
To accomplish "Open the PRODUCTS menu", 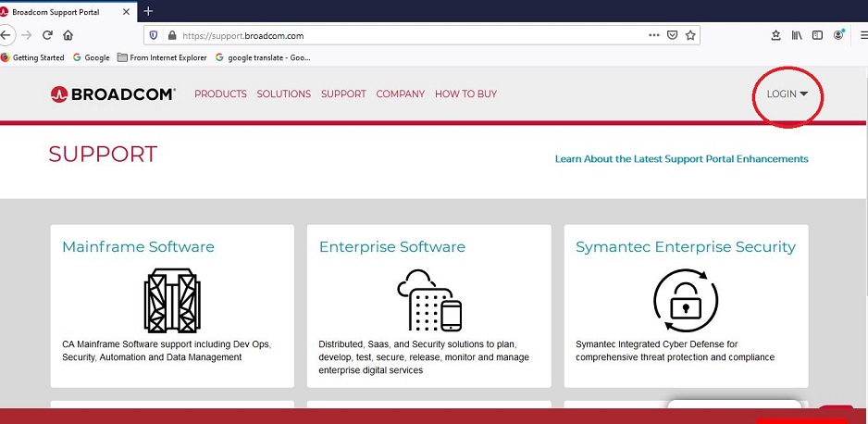I will [220, 94].
